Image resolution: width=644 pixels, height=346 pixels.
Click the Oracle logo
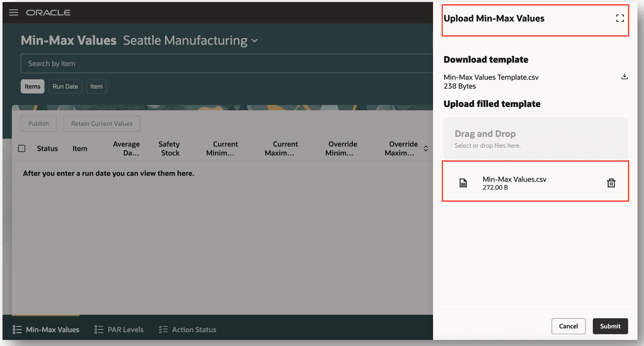click(x=48, y=13)
